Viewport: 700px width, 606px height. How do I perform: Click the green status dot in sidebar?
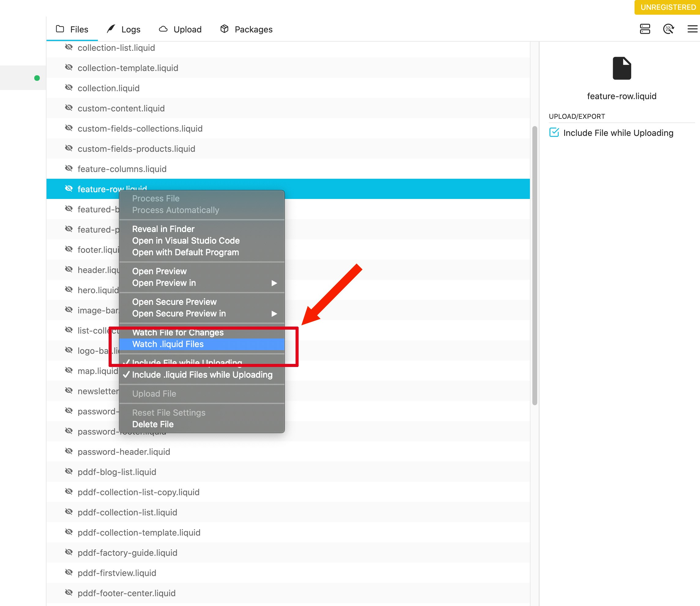point(37,78)
